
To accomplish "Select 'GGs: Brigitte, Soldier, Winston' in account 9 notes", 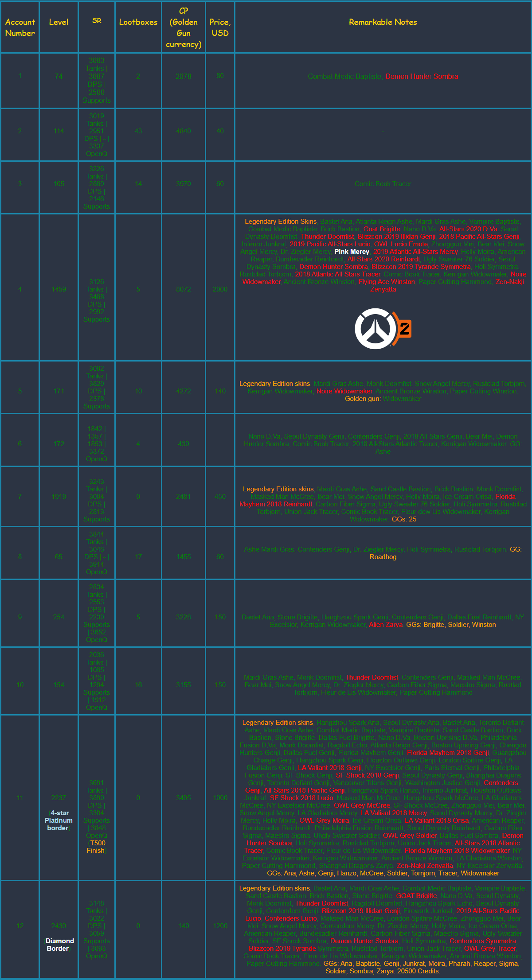I will [x=451, y=625].
